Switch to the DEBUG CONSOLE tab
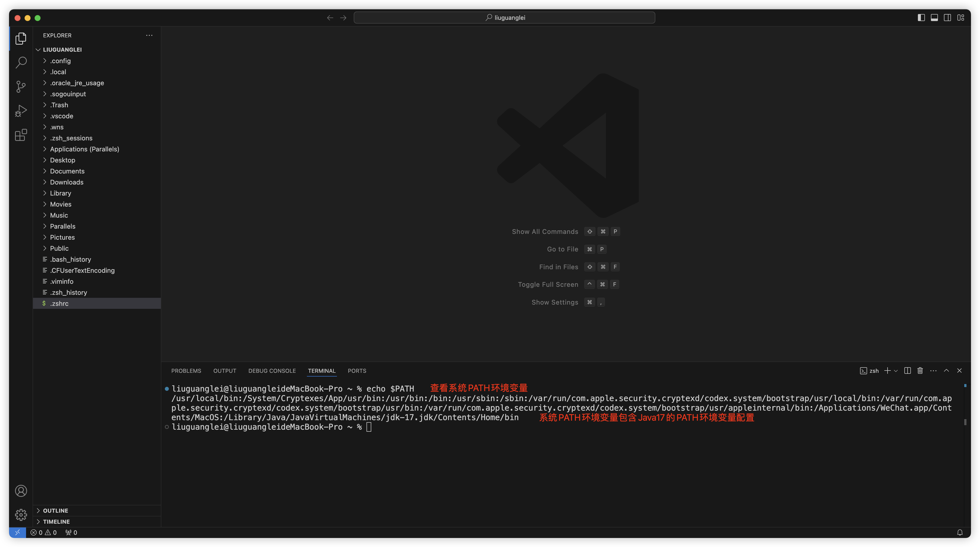 pyautogui.click(x=272, y=370)
